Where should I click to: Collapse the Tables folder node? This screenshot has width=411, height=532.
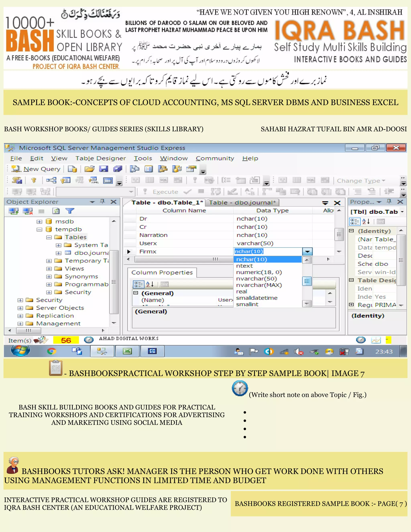click(x=49, y=237)
